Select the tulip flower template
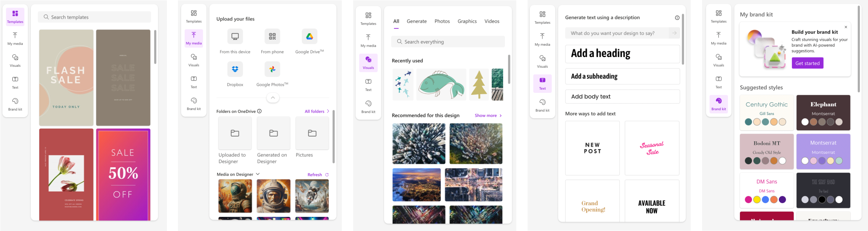The width and height of the screenshot is (868, 231). click(66, 175)
